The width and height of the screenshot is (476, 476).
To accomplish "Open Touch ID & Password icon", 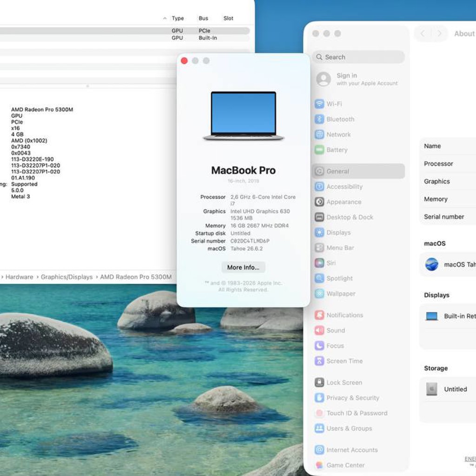I will 319,413.
